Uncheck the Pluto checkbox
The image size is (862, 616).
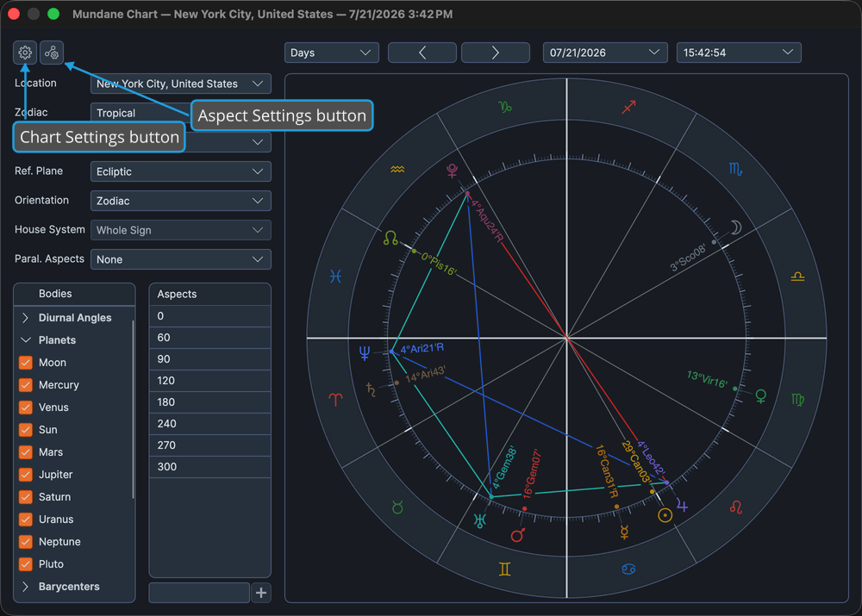pyautogui.click(x=25, y=564)
